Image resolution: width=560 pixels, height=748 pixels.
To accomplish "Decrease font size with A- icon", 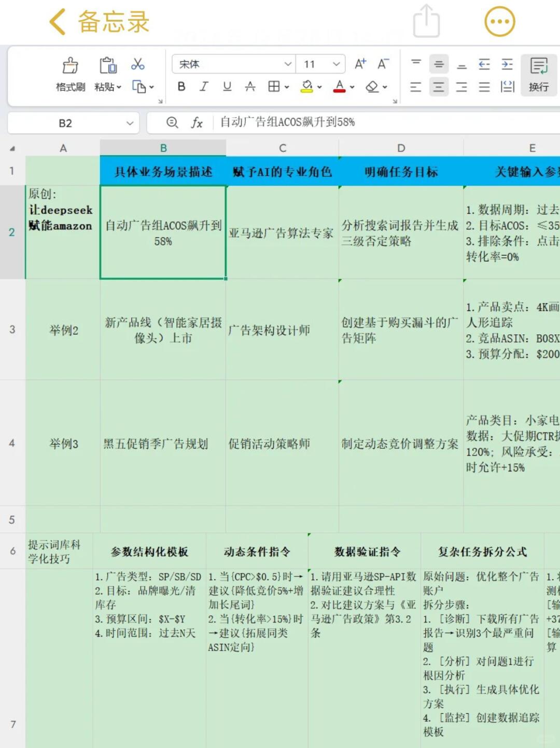I will click(x=383, y=64).
